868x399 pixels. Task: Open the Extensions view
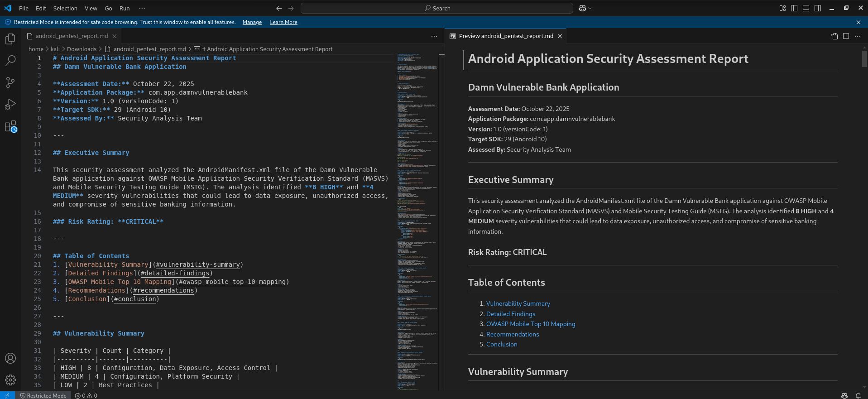point(10,126)
